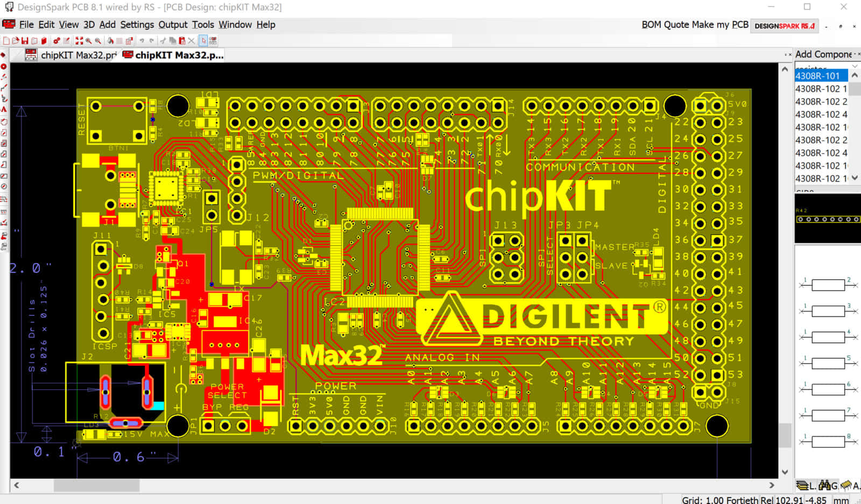This screenshot has height=504, width=861.
Task: Click the Goto tab icon at bottom right
Action: click(x=828, y=486)
